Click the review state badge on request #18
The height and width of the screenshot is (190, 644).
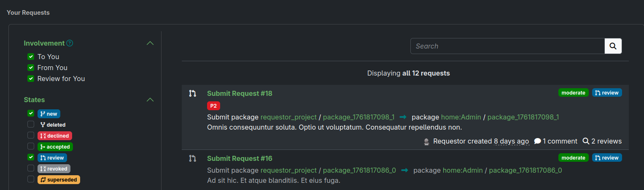tap(607, 92)
